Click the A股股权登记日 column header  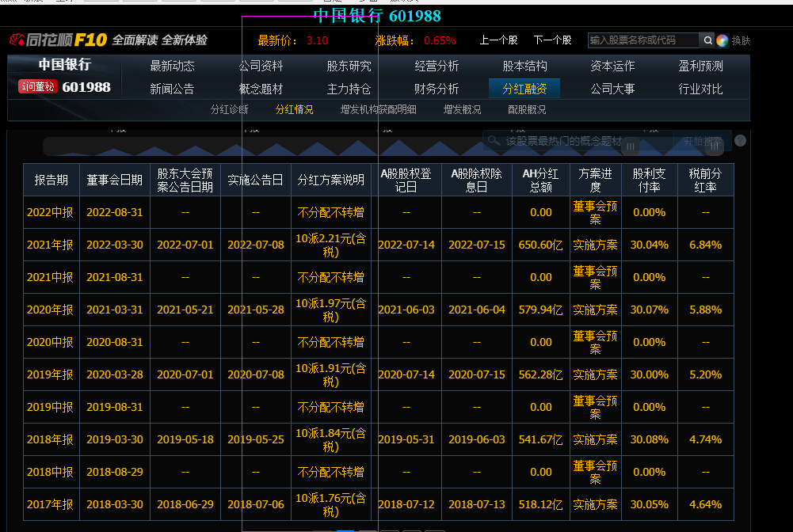point(406,180)
